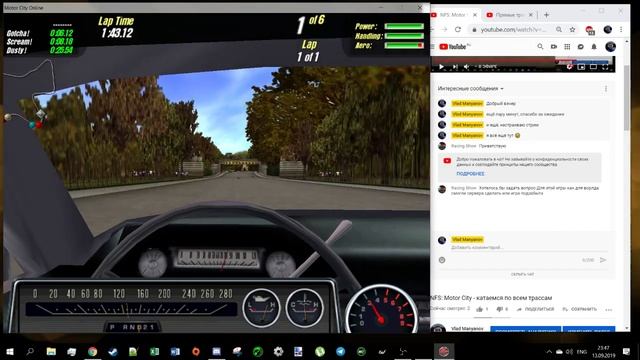Screen dimensions: 640x360
Task: Switch to Motor City Online taskbar icon
Action: [444, 351]
